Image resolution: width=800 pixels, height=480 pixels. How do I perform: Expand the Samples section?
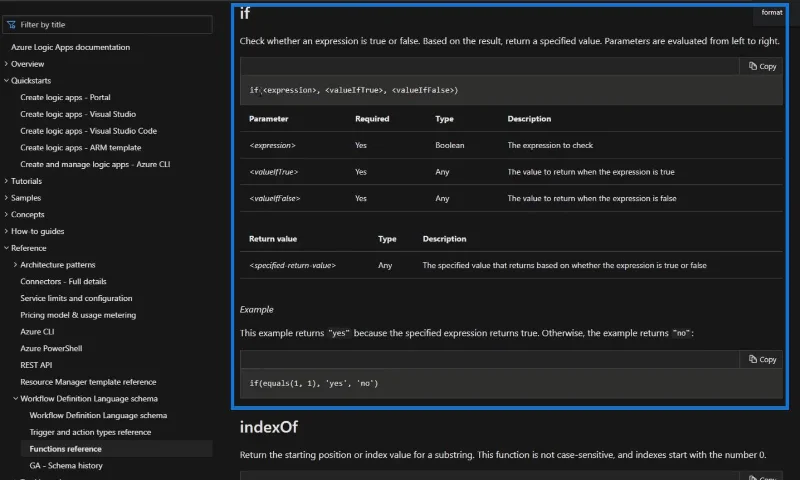tap(6, 198)
